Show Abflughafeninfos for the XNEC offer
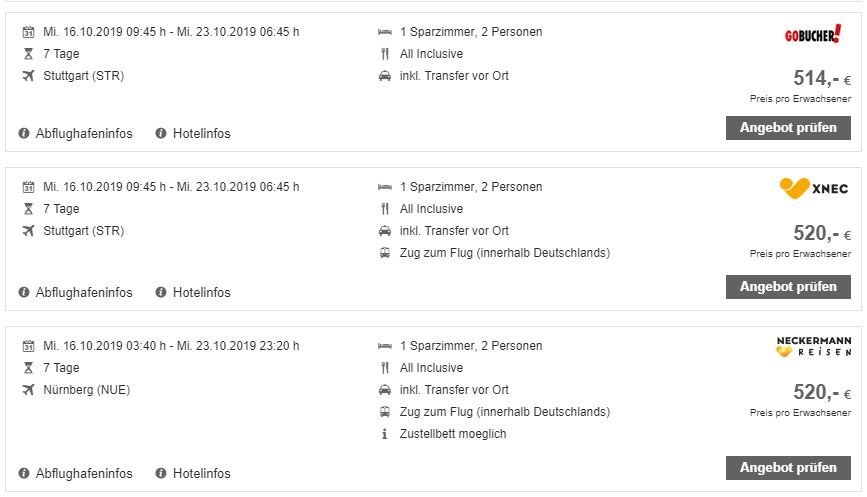This screenshot has height=497, width=867. [x=83, y=293]
